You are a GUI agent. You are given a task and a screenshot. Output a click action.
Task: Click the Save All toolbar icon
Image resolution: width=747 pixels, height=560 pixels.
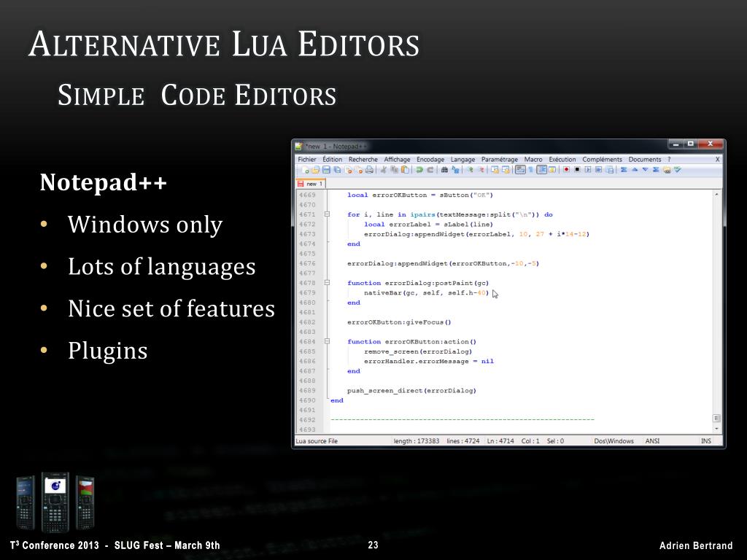[x=337, y=169]
